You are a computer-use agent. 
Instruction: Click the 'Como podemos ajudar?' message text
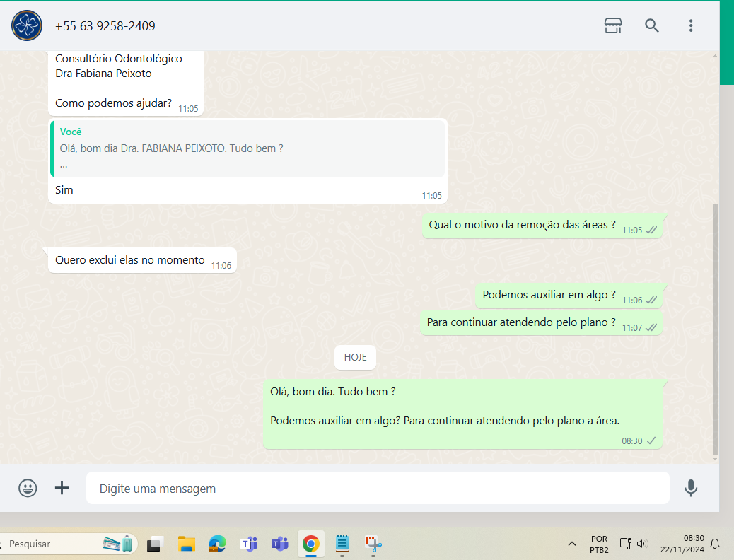coord(113,103)
